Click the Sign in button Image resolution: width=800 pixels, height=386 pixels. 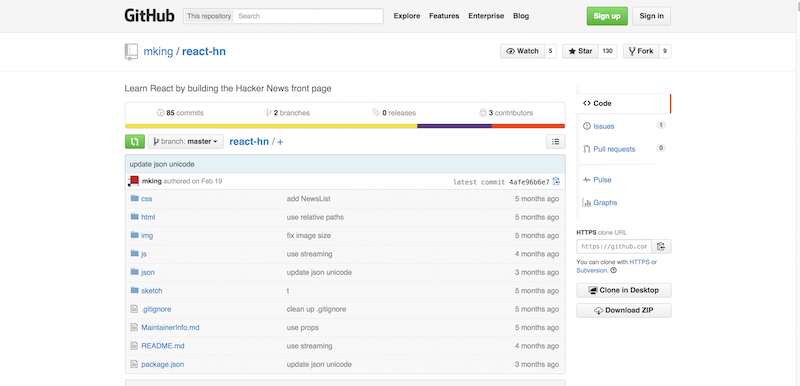pyautogui.click(x=652, y=16)
